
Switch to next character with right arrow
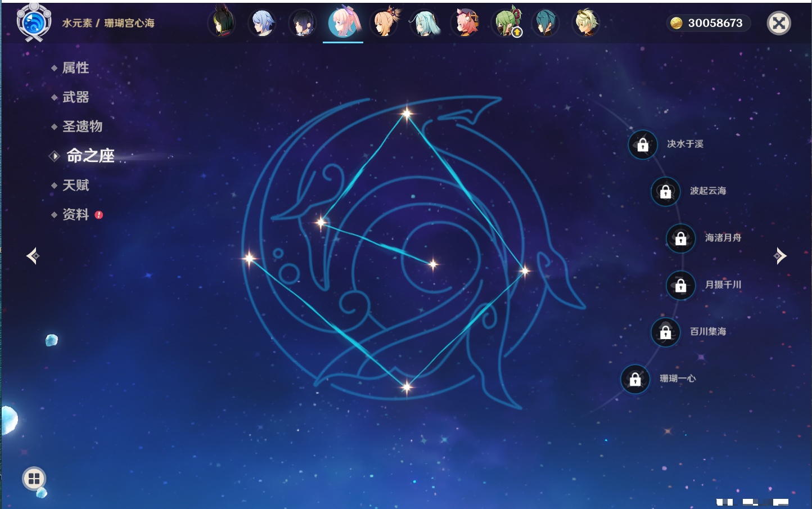(780, 256)
